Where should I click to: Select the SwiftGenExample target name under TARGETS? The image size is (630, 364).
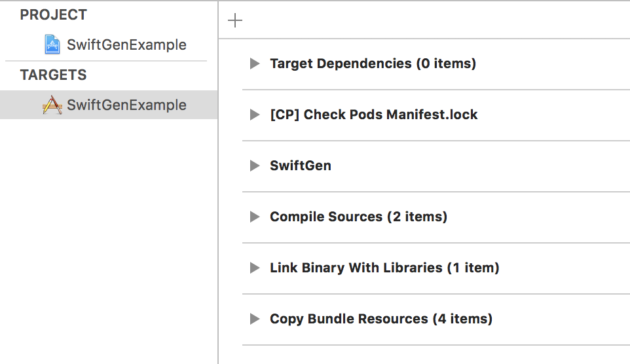click(126, 105)
